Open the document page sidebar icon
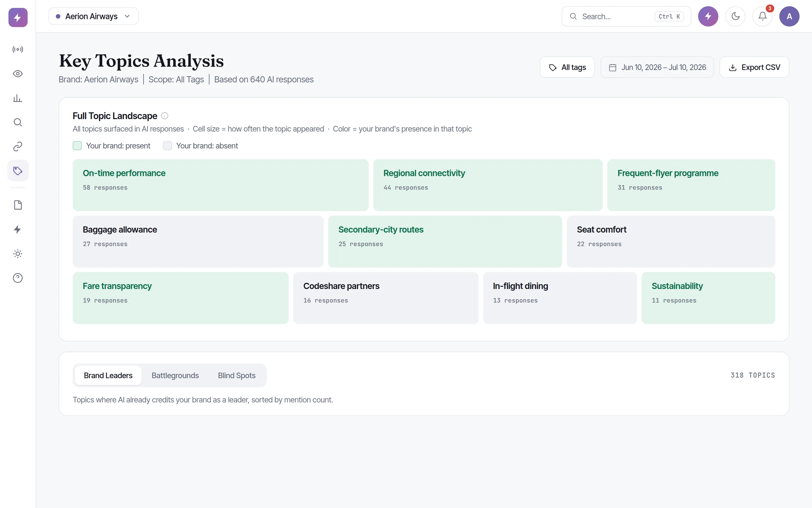812x508 pixels. click(18, 205)
